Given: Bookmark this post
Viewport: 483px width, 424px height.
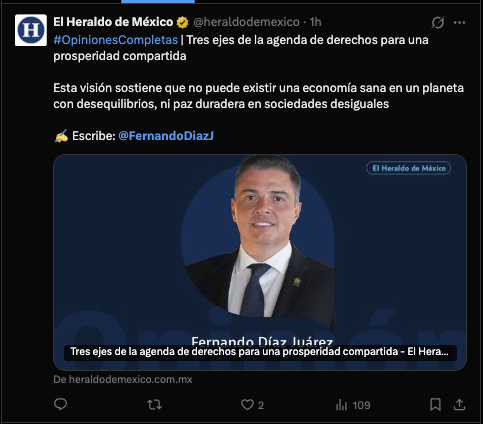Looking at the screenshot, I should click(x=435, y=405).
